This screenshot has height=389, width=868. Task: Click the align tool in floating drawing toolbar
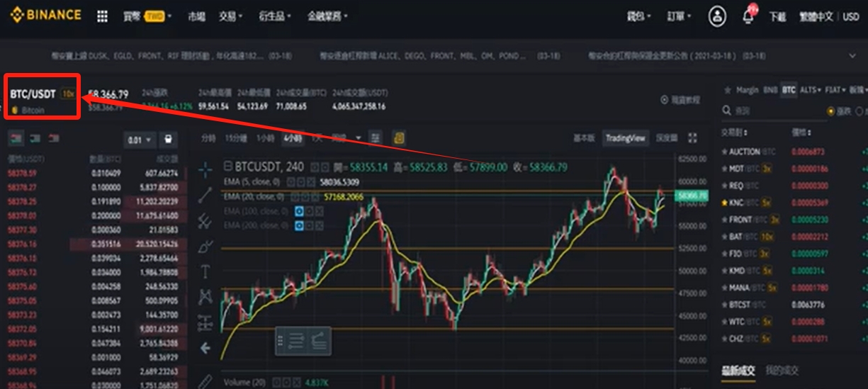(297, 342)
